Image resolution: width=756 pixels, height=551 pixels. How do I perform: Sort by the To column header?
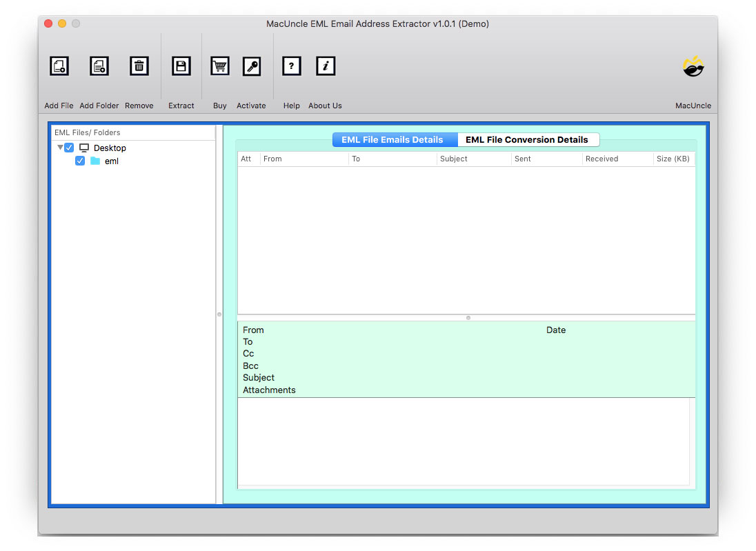[x=392, y=159]
